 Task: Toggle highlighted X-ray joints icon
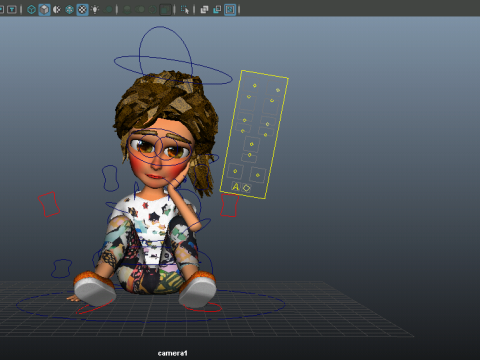coord(230,9)
